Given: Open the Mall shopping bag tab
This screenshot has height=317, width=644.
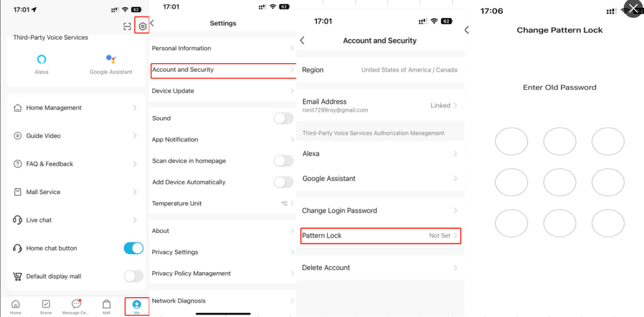Looking at the screenshot, I should coord(107,304).
